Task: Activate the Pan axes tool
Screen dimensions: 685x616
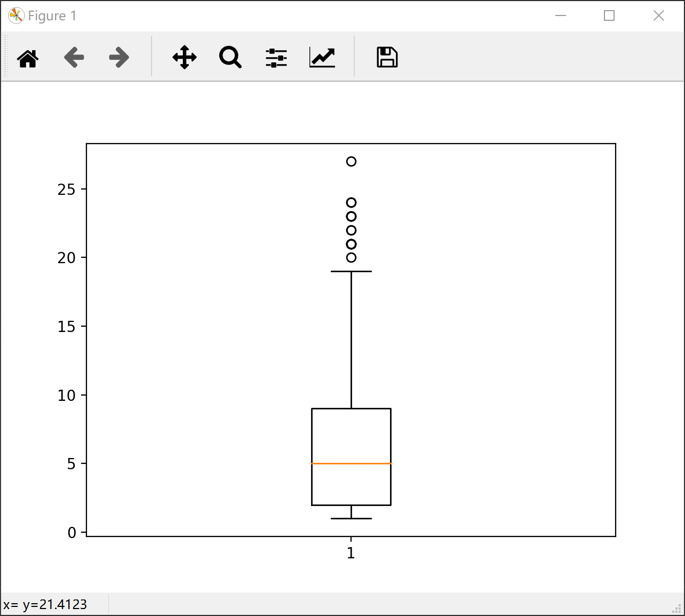Action: tap(185, 58)
